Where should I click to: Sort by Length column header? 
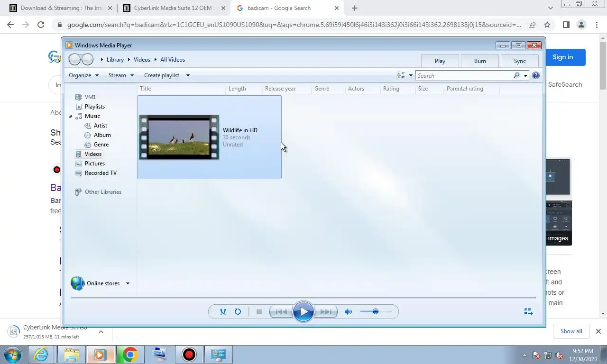244,89
